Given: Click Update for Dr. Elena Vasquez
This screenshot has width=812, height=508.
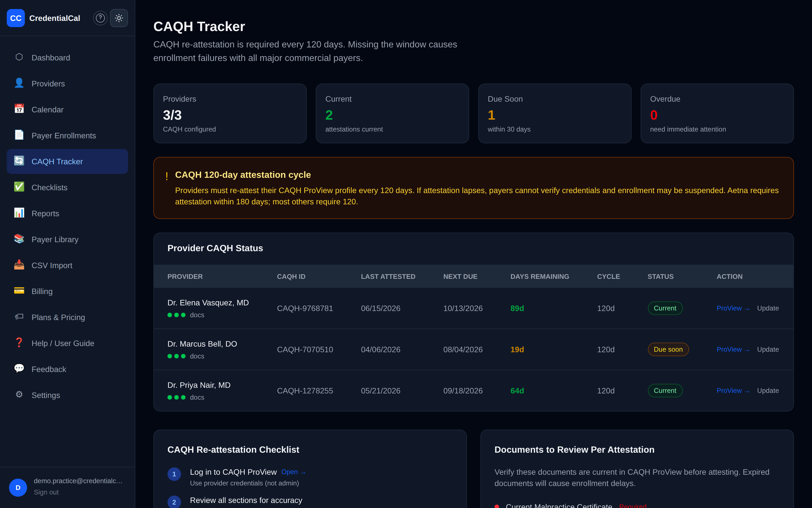Looking at the screenshot, I should click(x=768, y=308).
